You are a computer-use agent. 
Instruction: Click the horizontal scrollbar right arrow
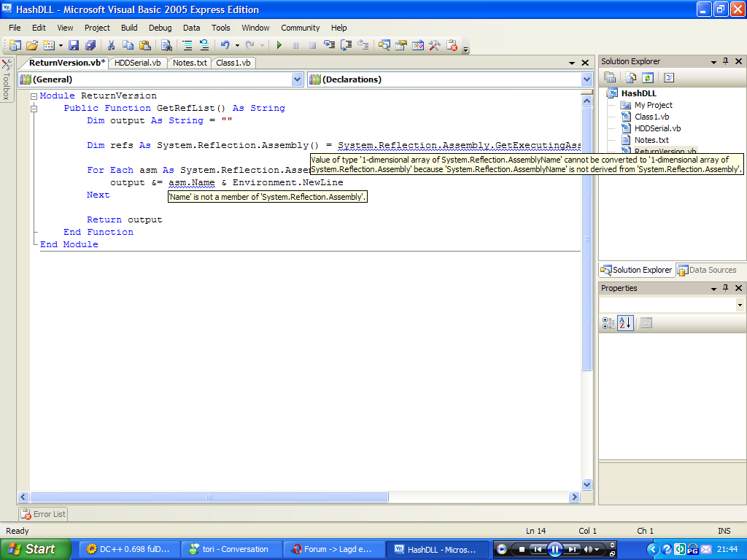click(575, 497)
